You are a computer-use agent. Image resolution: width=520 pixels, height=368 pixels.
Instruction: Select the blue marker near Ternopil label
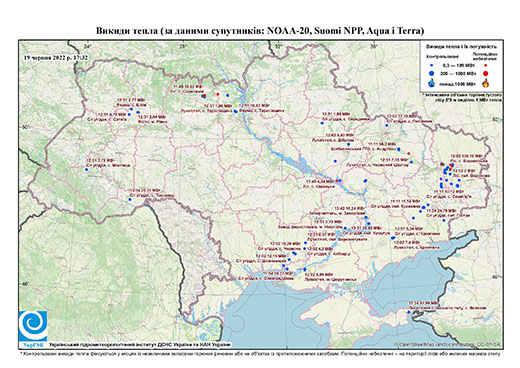[x=130, y=199]
